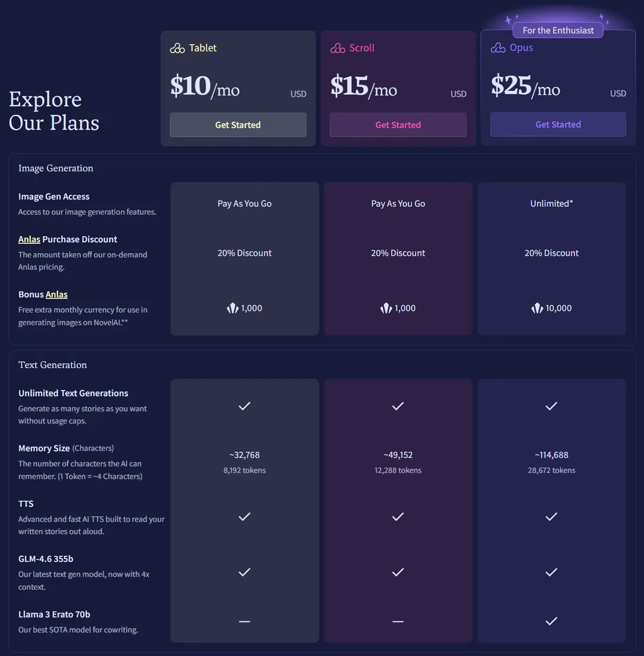Toggle Unlimited Text Generations checkmark for Tablet
This screenshot has height=656, width=644.
[x=244, y=406]
